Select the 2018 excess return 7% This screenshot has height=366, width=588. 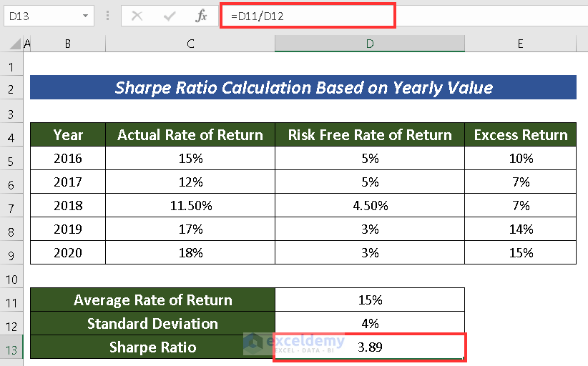(x=521, y=205)
